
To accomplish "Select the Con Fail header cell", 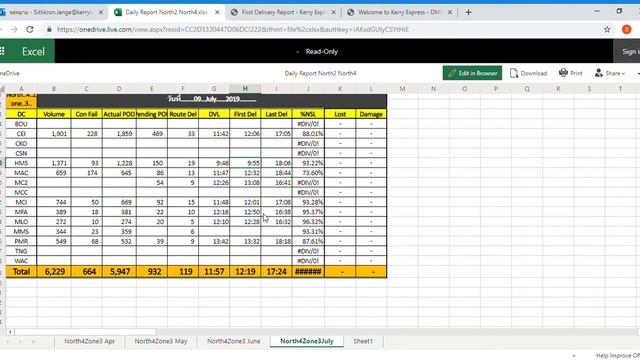I will point(86,114).
